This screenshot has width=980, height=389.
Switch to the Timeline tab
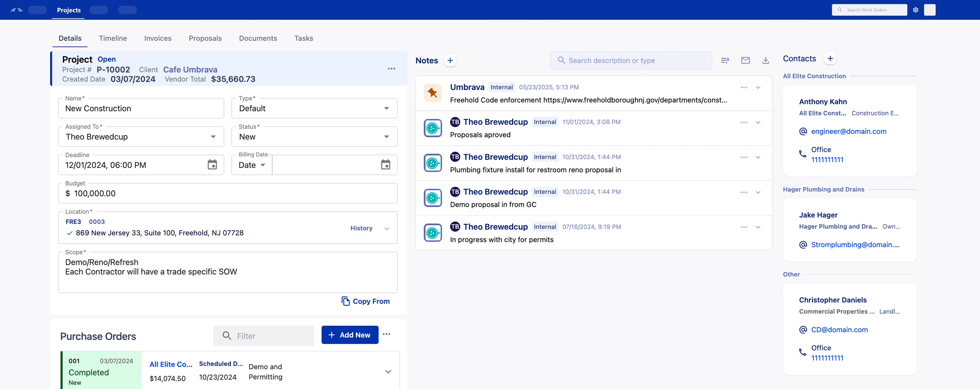113,38
